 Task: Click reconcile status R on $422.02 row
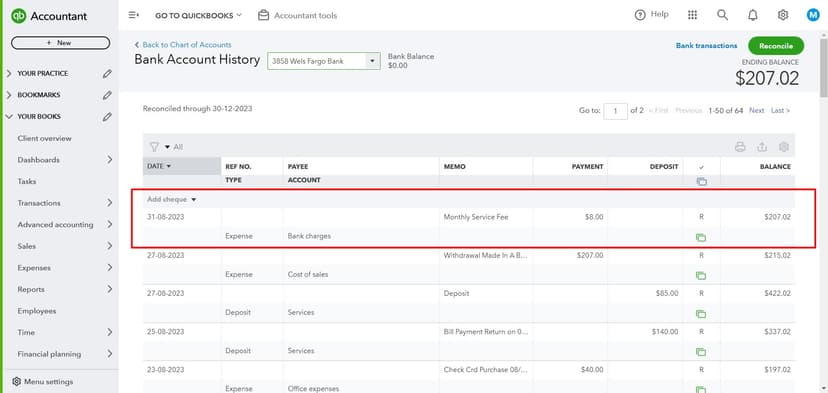pyautogui.click(x=701, y=293)
